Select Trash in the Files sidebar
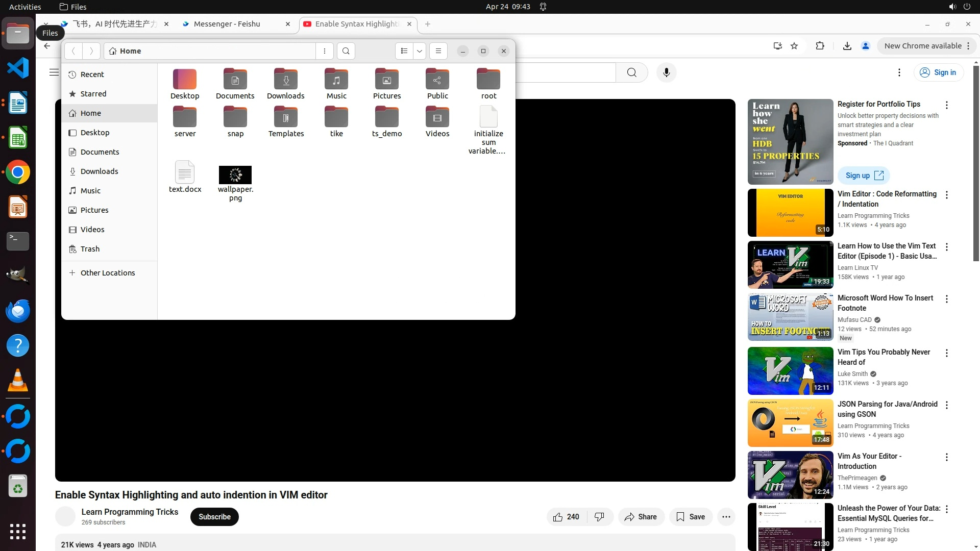This screenshot has width=980, height=551. pyautogui.click(x=90, y=249)
